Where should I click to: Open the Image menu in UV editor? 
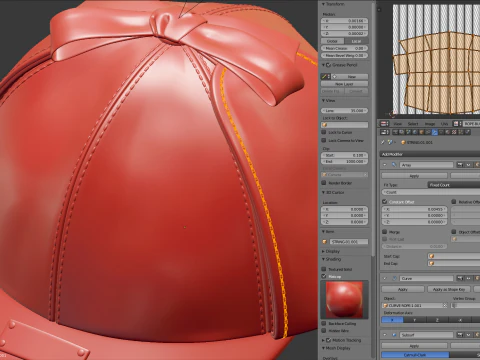[430, 124]
